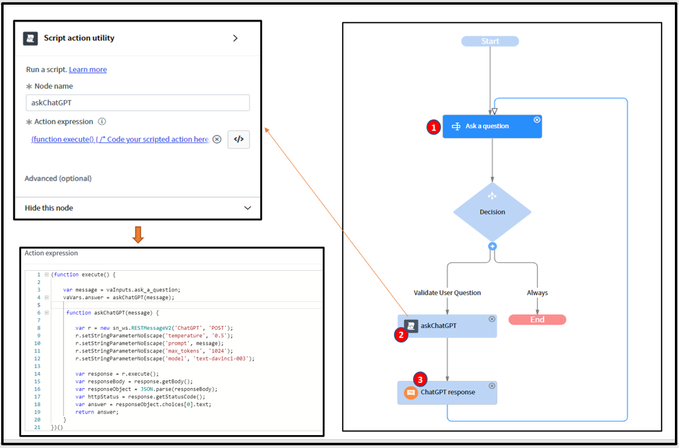Select the Start node in the flow
Viewport: 679px width, 448px height.
[490, 41]
